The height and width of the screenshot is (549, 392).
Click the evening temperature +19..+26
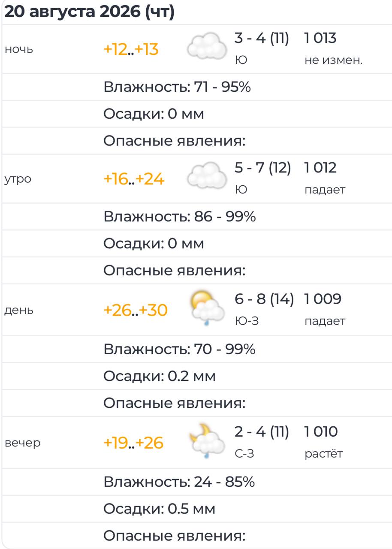point(133,443)
